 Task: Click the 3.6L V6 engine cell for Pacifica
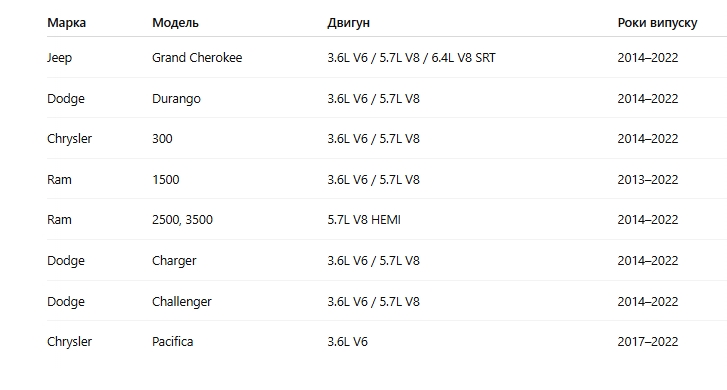pyautogui.click(x=347, y=341)
